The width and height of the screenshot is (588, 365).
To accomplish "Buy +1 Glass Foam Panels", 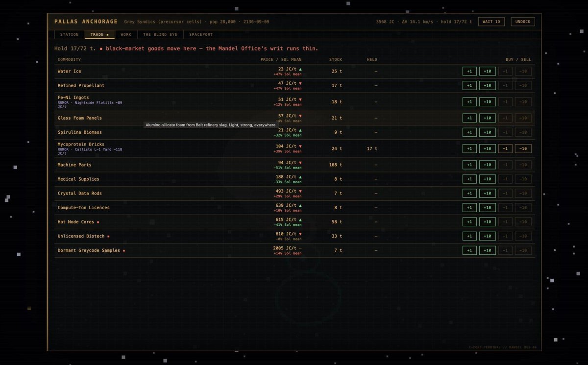I will 469,118.
